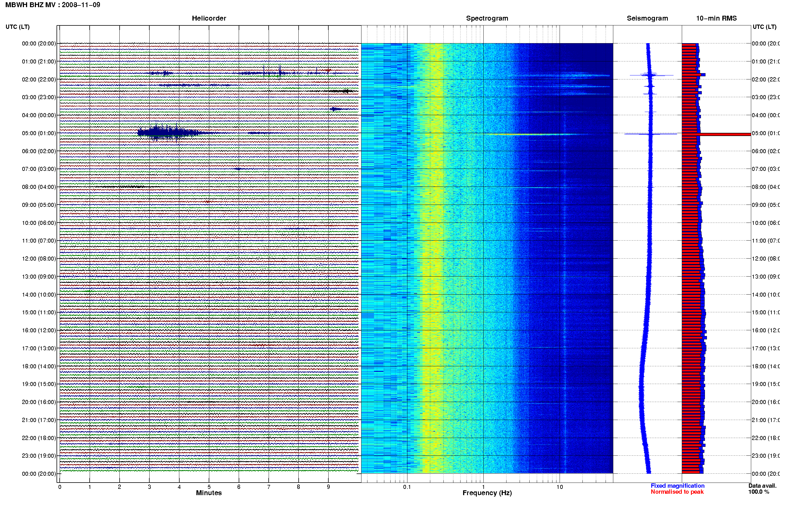Click the right-side 18:00 (14: time label
Viewport: 812px width, 508px height.
tap(766, 366)
